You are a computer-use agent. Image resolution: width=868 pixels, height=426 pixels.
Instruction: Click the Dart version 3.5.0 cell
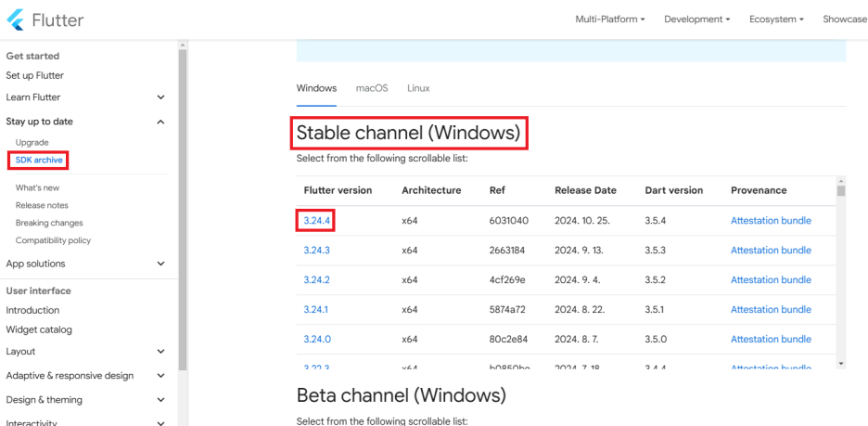[656, 339]
